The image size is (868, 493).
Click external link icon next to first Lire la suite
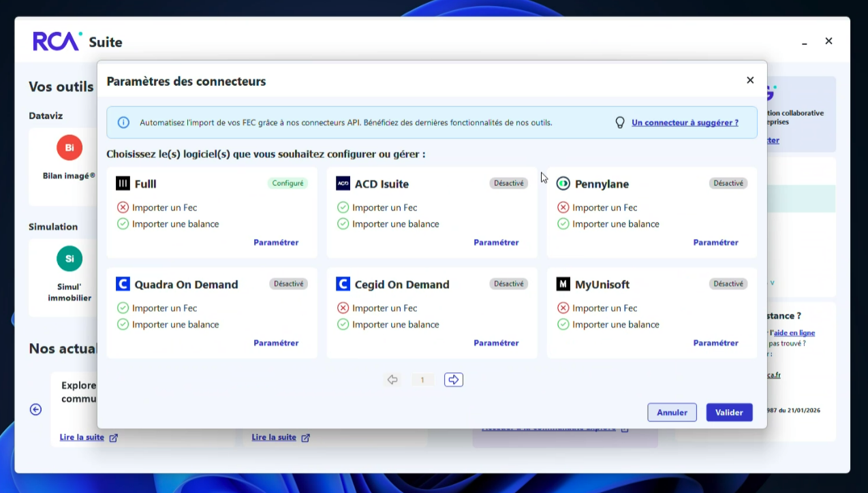pyautogui.click(x=114, y=438)
